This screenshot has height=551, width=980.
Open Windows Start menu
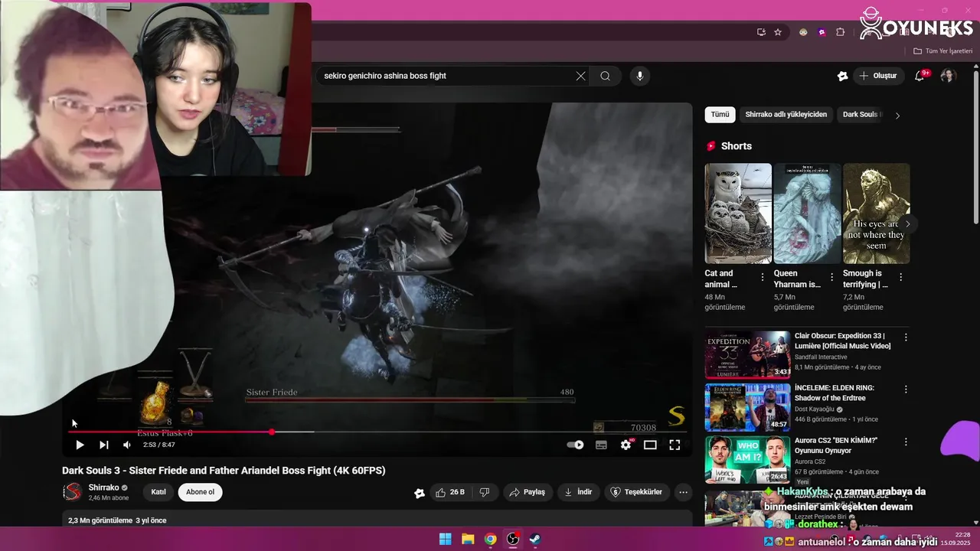click(445, 540)
